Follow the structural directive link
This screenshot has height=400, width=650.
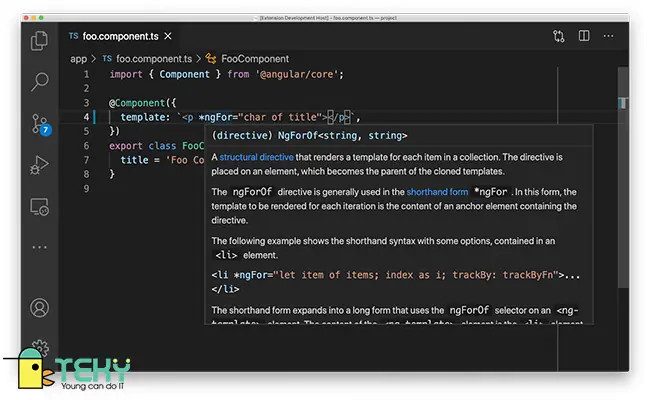click(x=256, y=157)
